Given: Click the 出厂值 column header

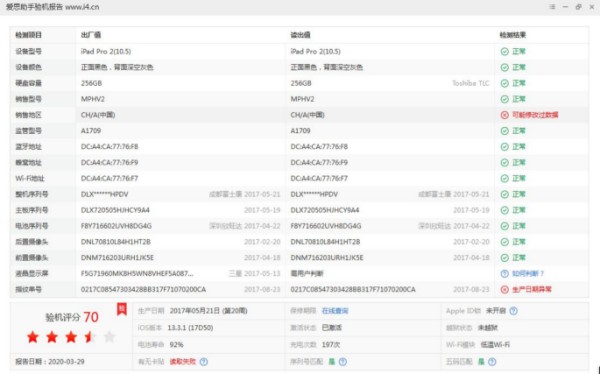Looking at the screenshot, I should click(91, 35).
